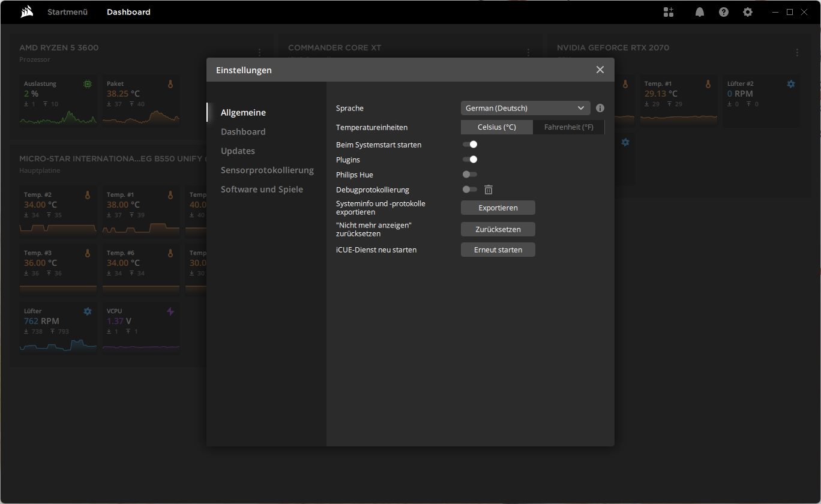Select the Sensorprotokollierung settings tab
Screen dimensions: 821x504
tap(267, 170)
